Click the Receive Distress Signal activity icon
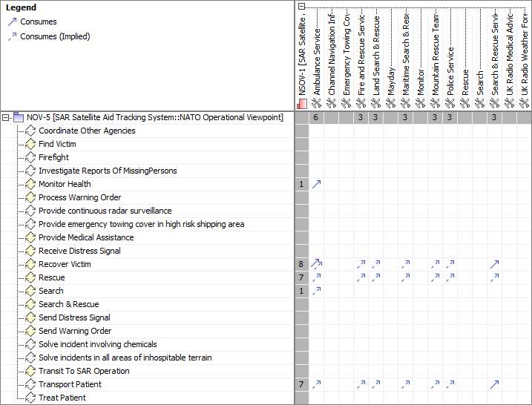 (x=30, y=251)
